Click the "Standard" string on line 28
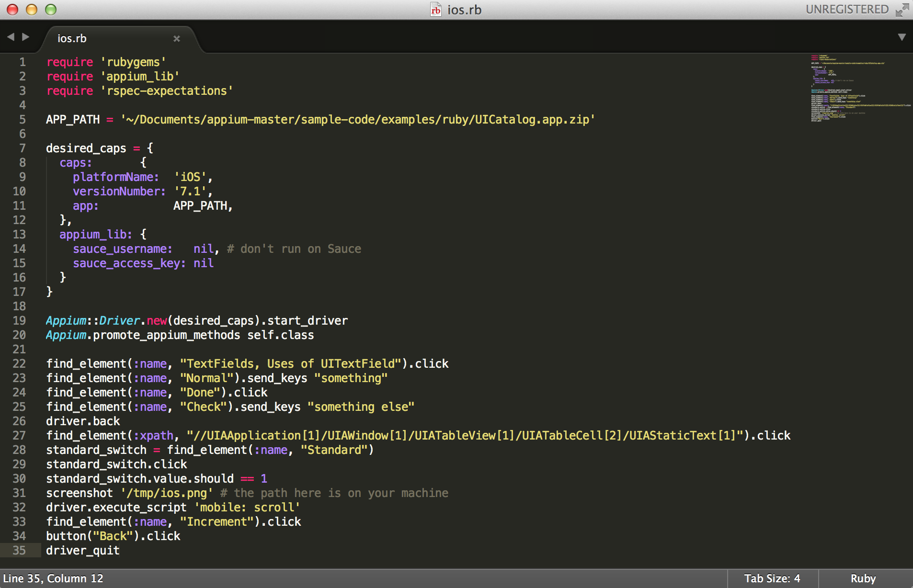The height and width of the screenshot is (588, 913). tap(334, 450)
